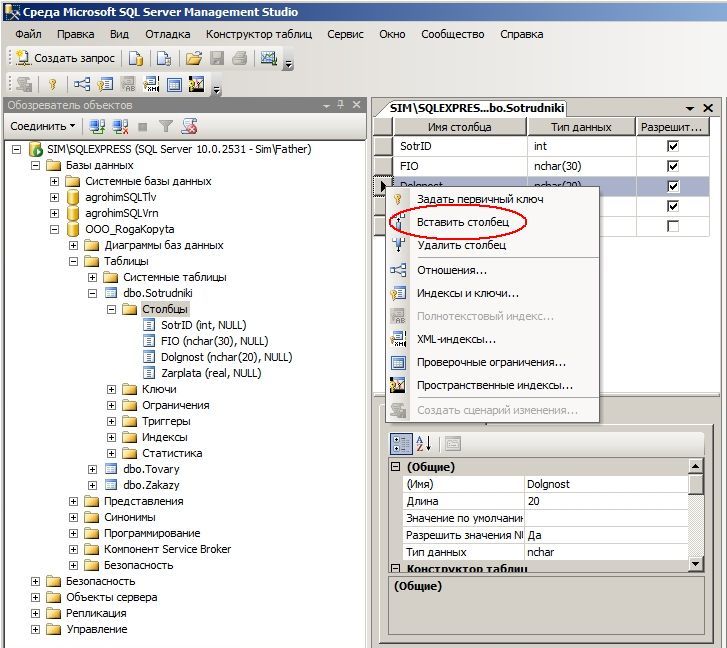Viewport: 727px width, 648px height.
Task: Click the stop square icon in Object Explorer
Action: coord(143,127)
